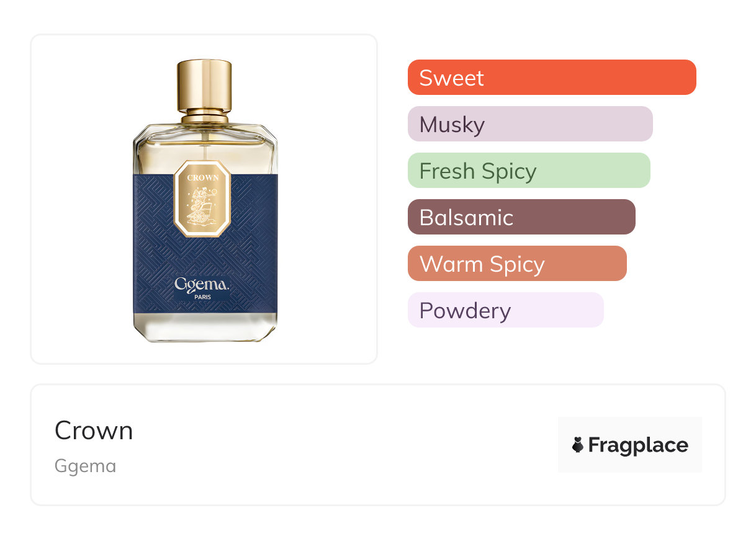Click the Fragplace wordmark text
756x536 pixels.
click(638, 445)
